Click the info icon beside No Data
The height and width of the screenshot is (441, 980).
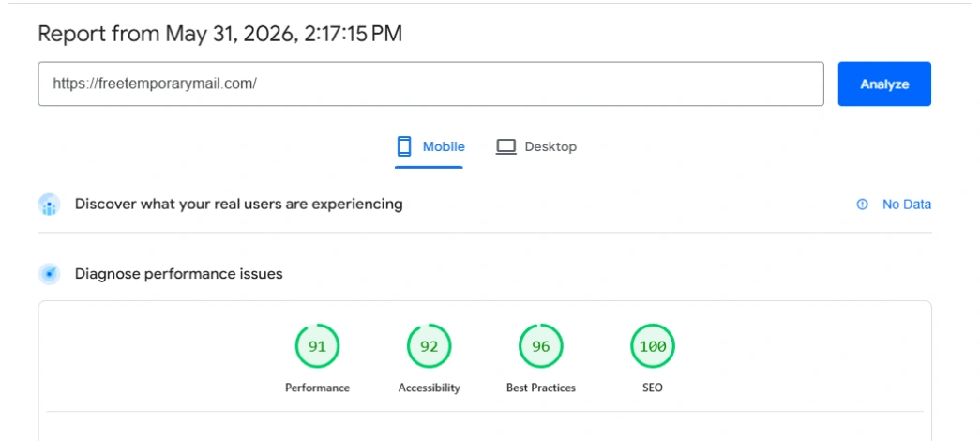pyautogui.click(x=862, y=204)
